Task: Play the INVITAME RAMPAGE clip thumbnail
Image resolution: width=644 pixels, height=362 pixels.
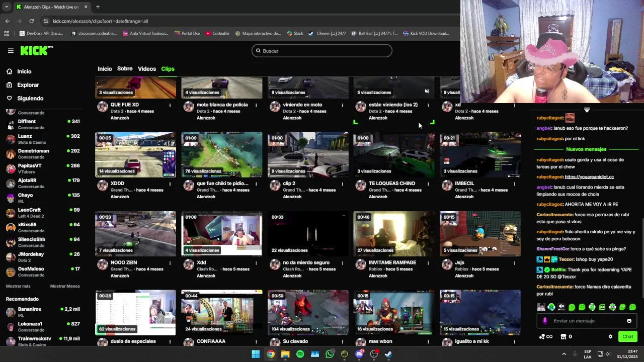Action: pos(393,234)
